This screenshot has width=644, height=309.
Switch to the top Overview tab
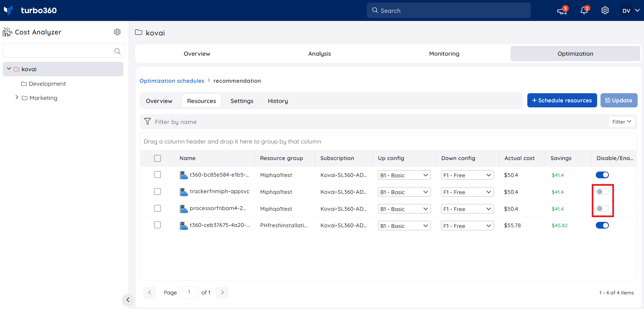click(197, 54)
